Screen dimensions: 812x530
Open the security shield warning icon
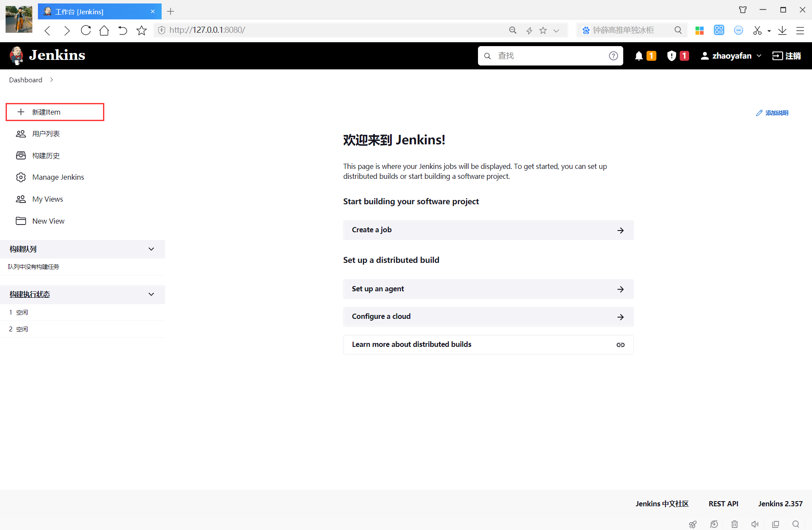point(671,56)
